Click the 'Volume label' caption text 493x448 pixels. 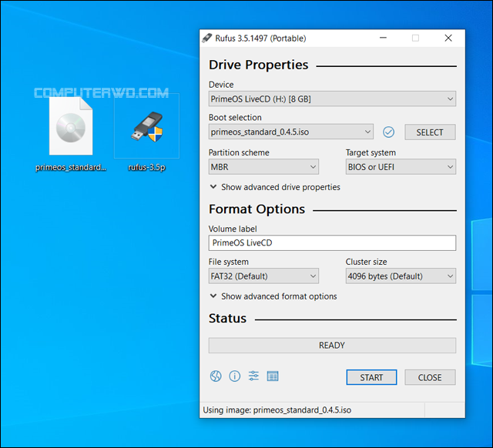pyautogui.click(x=233, y=229)
